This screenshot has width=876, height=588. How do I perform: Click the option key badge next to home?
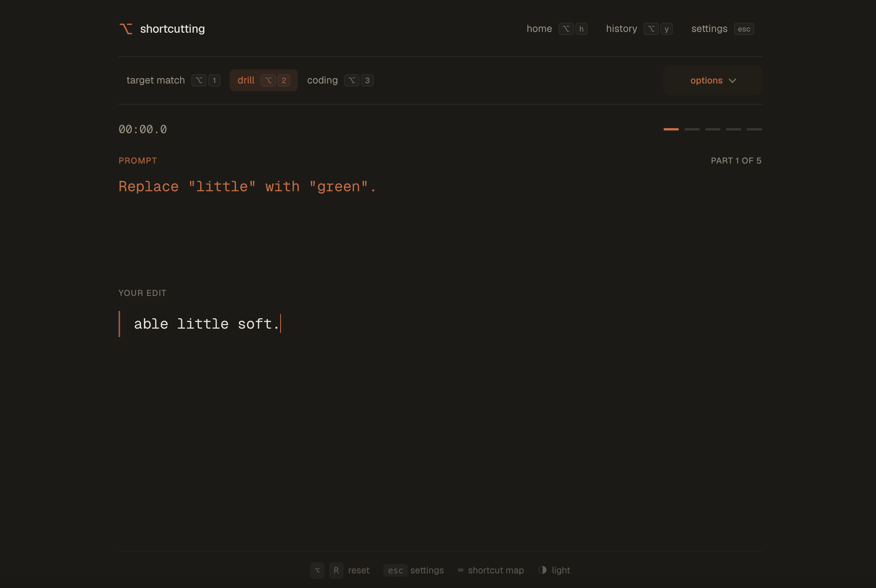pyautogui.click(x=566, y=29)
